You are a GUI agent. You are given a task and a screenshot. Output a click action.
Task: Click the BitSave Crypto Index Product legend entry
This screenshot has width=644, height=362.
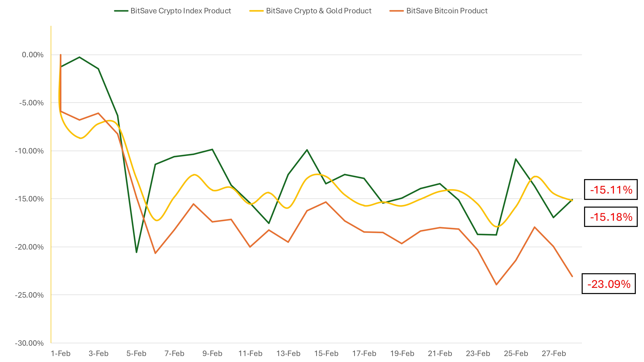point(181,11)
